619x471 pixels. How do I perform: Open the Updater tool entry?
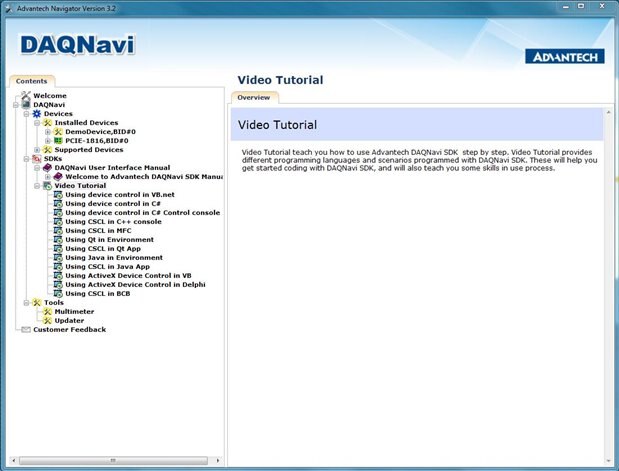click(x=69, y=321)
